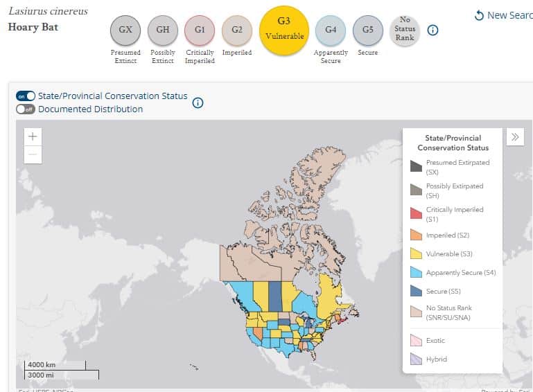Select the G2 Imperiled rank circle

tap(237, 30)
